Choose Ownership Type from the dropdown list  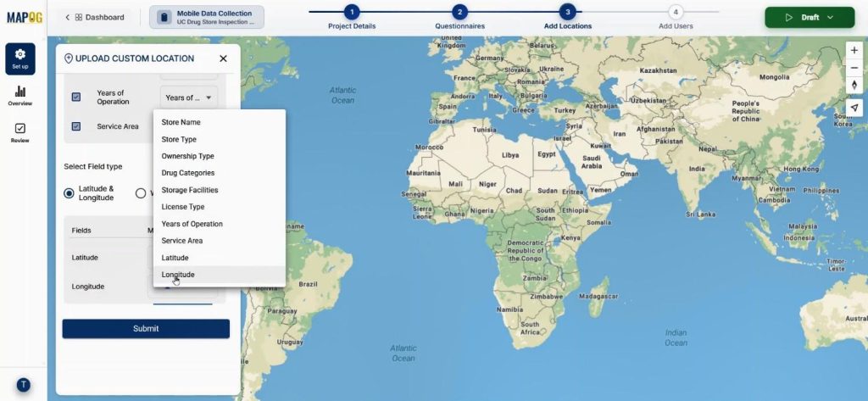[x=220, y=156]
